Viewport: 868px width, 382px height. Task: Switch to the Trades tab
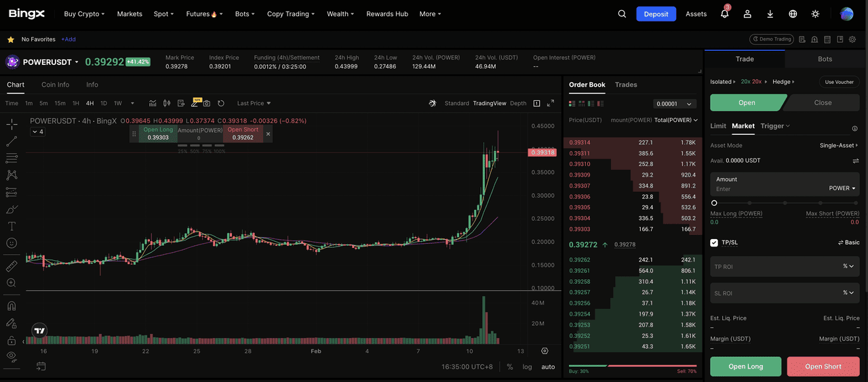[x=625, y=85]
